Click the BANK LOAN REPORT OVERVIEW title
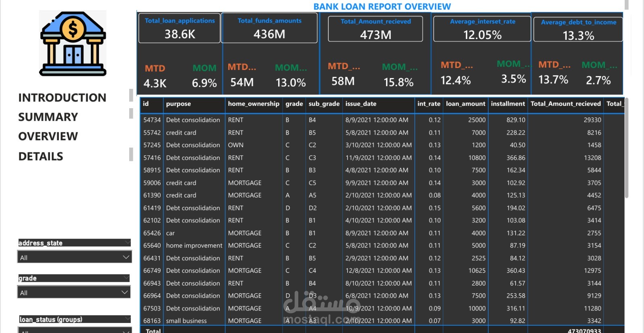This screenshot has height=333, width=644. 382,6
